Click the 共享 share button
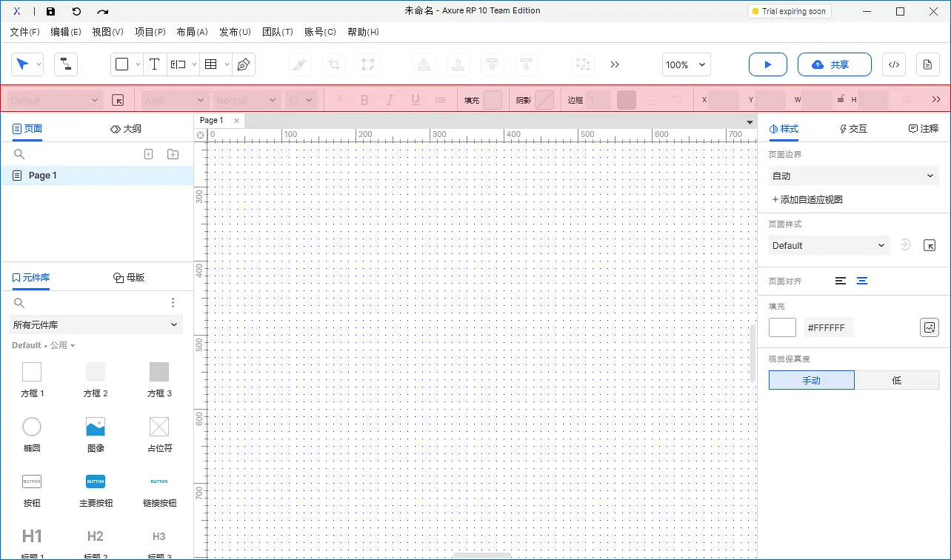The width and height of the screenshot is (951, 560). [x=835, y=64]
